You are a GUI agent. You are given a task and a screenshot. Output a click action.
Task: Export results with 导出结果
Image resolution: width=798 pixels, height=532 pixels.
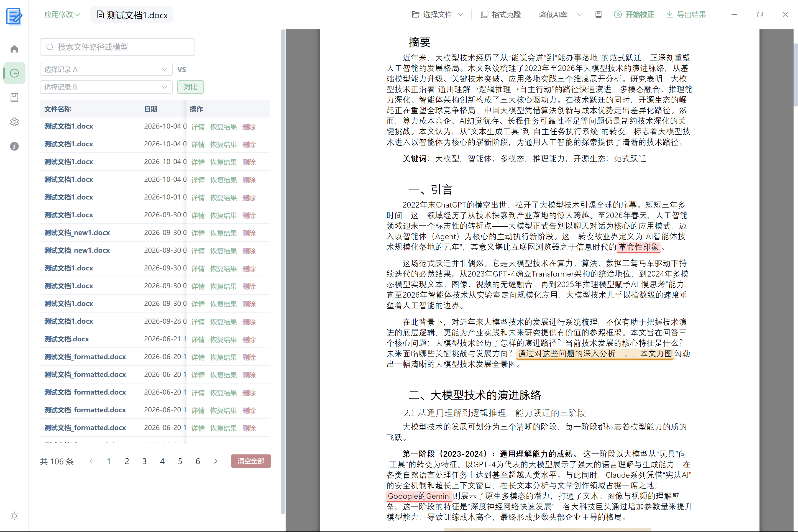(686, 15)
